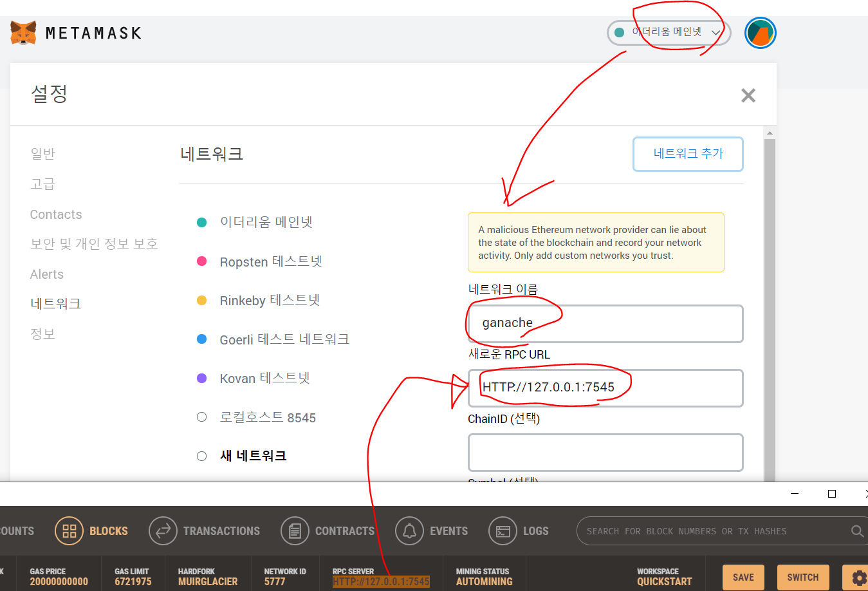
Task: Click the settings vertical scrollbar
Action: pyautogui.click(x=770, y=309)
